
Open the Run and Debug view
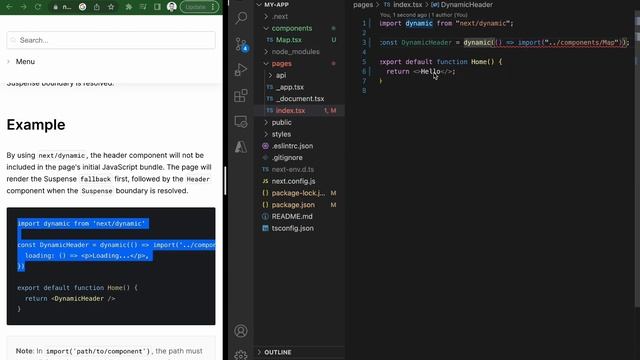pyautogui.click(x=241, y=70)
